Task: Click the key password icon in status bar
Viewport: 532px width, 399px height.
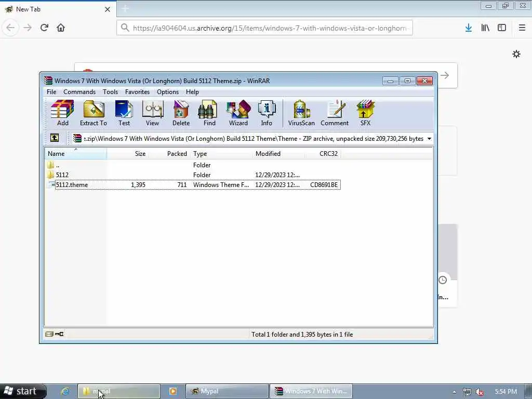Action: pos(59,334)
